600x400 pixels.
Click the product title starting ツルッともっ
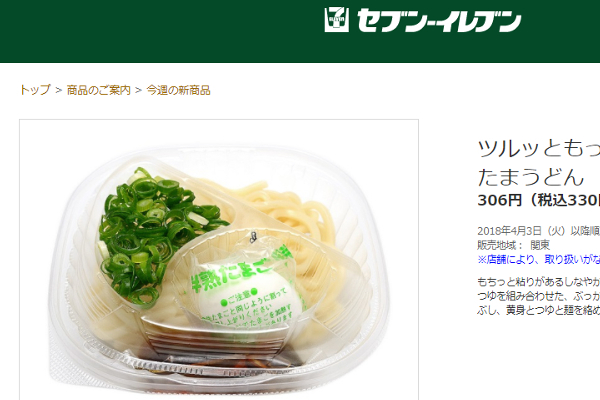(x=539, y=149)
